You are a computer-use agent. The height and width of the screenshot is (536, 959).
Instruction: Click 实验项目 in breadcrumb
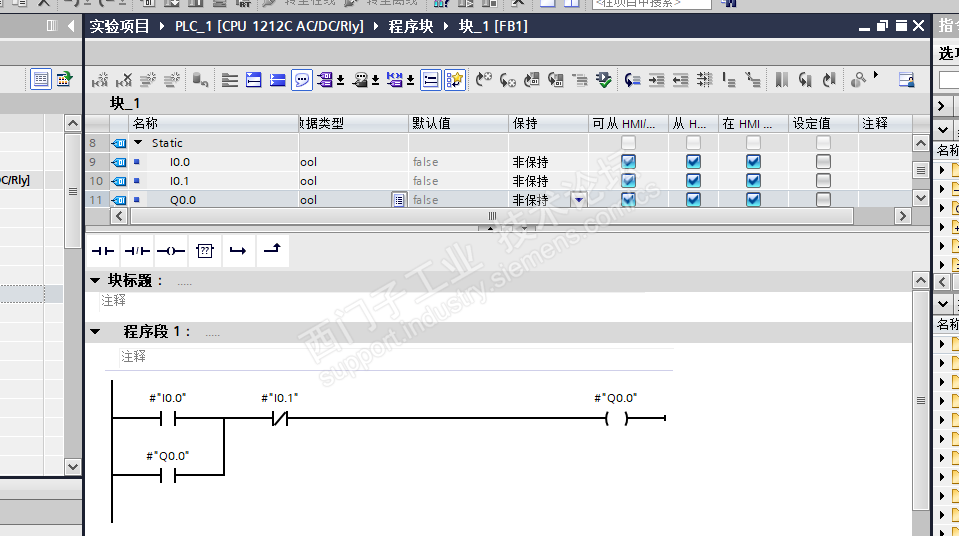[x=120, y=26]
